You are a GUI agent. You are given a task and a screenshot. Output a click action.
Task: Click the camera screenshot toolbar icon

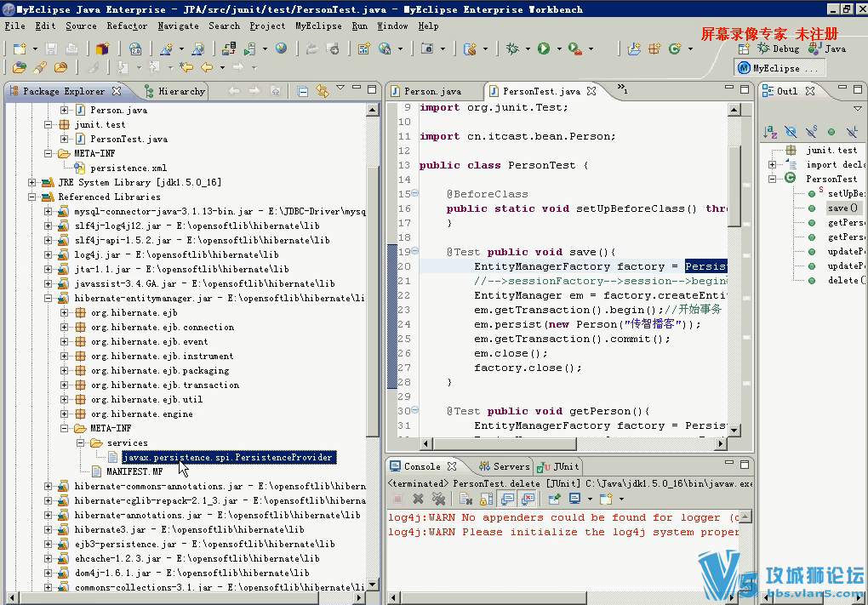pos(427,49)
